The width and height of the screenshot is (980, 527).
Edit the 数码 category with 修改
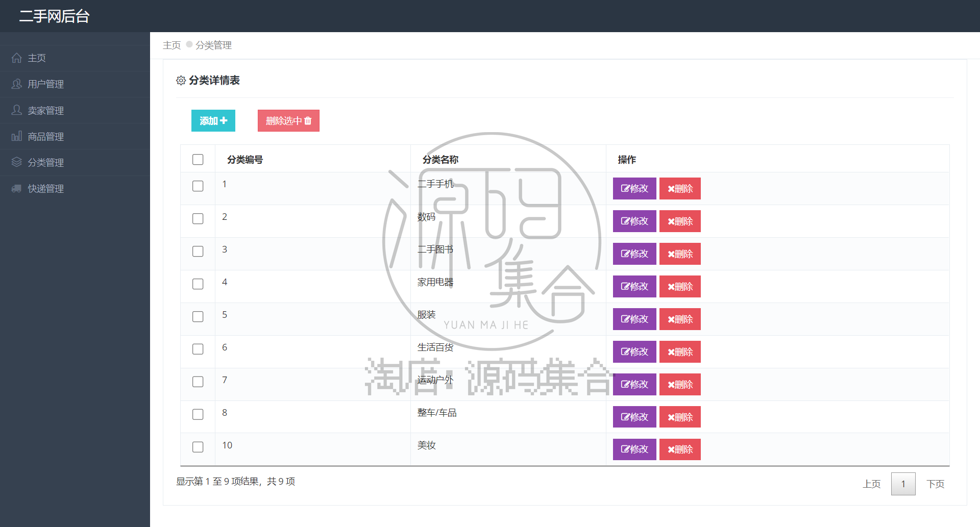(x=634, y=221)
